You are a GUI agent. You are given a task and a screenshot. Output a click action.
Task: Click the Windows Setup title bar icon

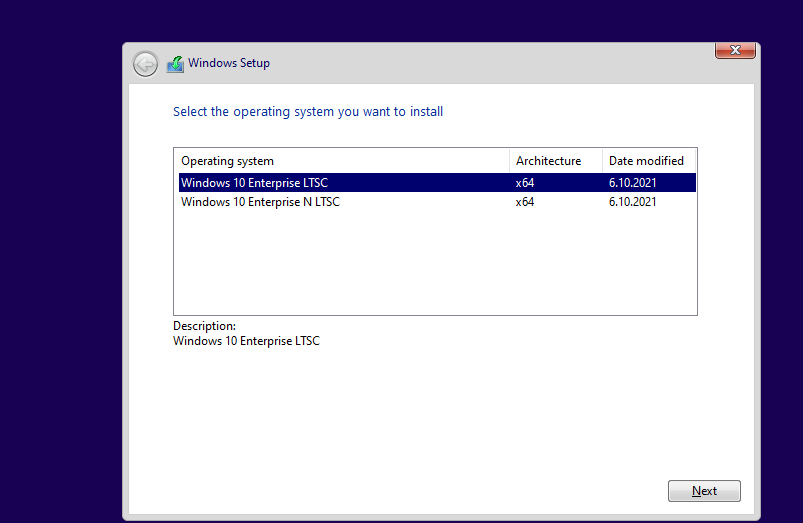click(175, 64)
